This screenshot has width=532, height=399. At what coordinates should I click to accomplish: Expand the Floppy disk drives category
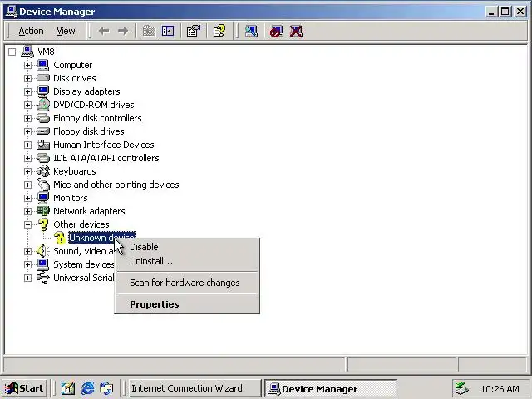[x=27, y=131]
